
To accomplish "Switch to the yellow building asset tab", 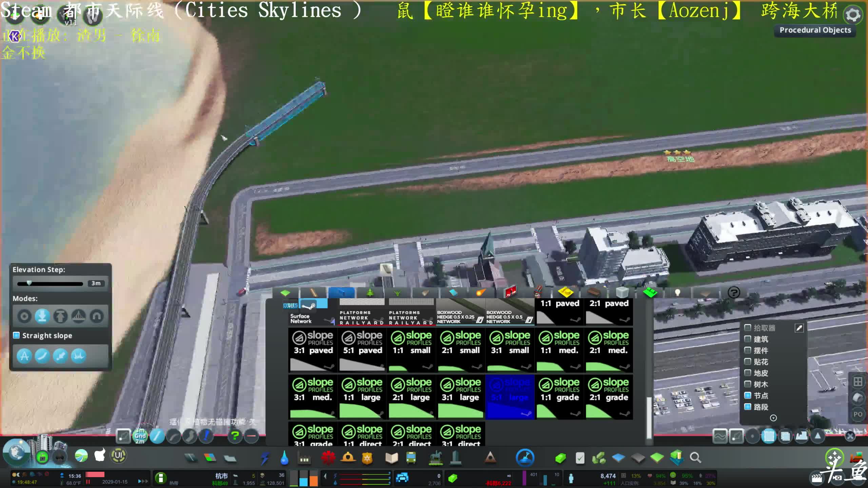I will [566, 292].
